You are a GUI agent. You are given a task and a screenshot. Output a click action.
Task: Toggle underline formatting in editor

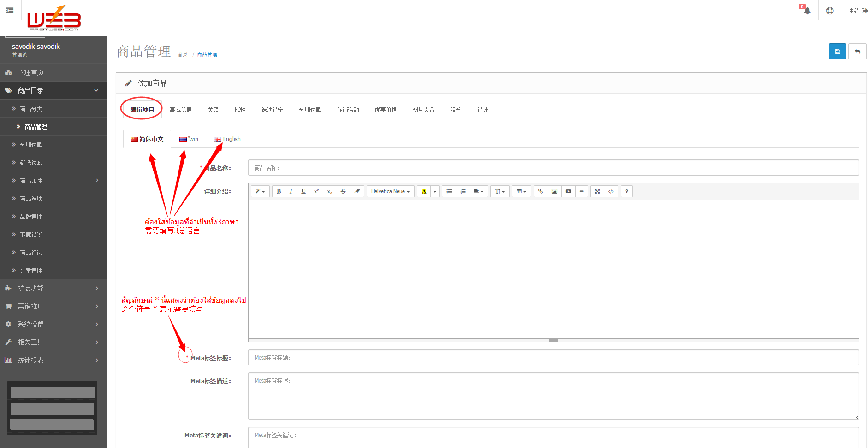(303, 191)
